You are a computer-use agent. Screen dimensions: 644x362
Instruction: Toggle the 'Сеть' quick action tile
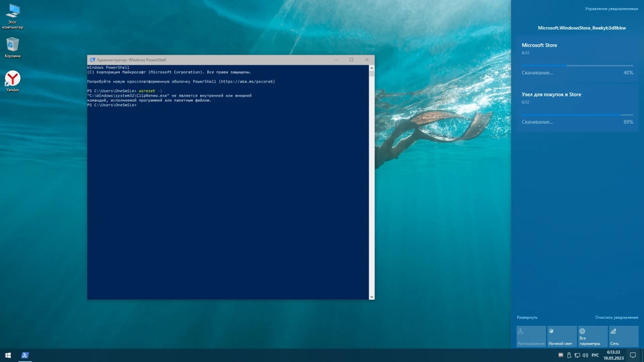click(623, 337)
